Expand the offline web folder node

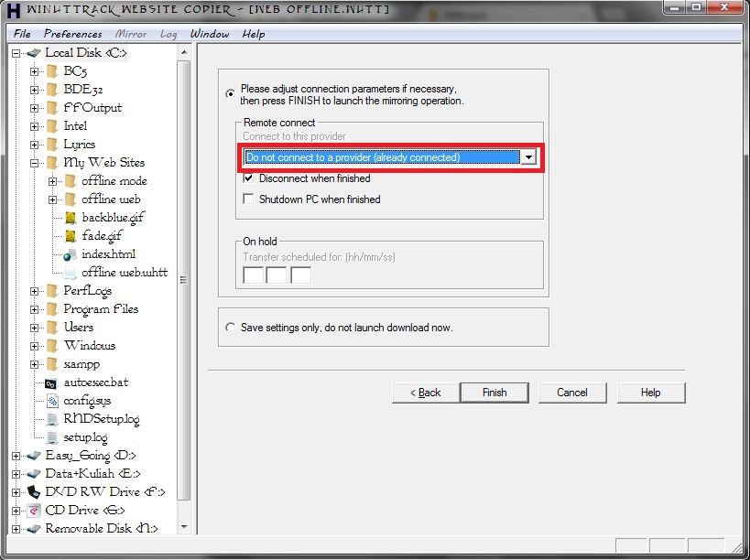pos(52,199)
